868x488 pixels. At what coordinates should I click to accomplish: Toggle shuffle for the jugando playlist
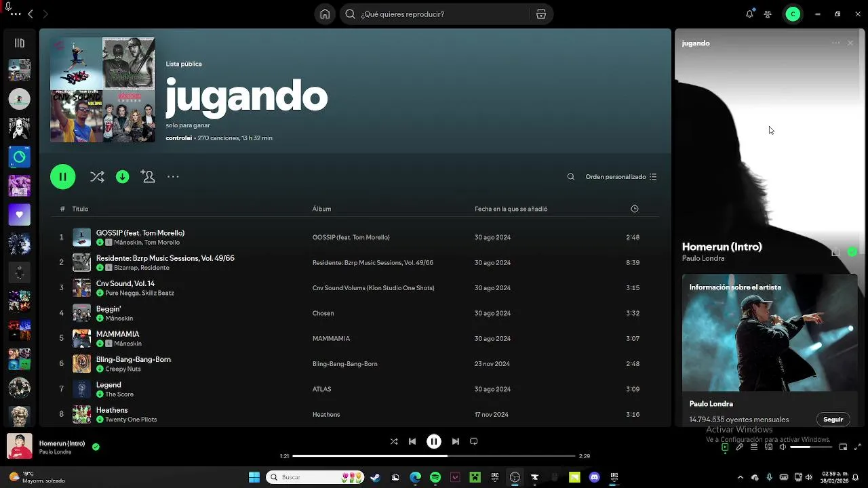click(x=97, y=177)
